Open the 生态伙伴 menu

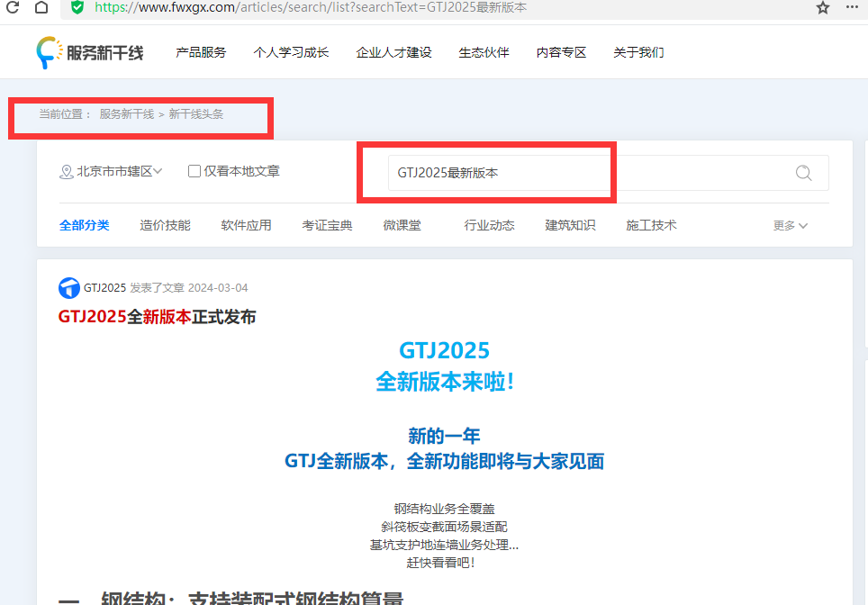(484, 52)
